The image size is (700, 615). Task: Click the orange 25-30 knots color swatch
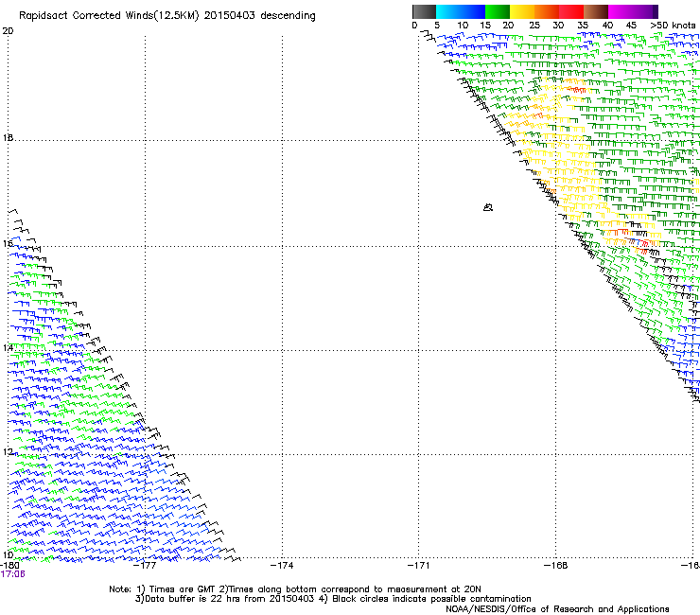547,11
